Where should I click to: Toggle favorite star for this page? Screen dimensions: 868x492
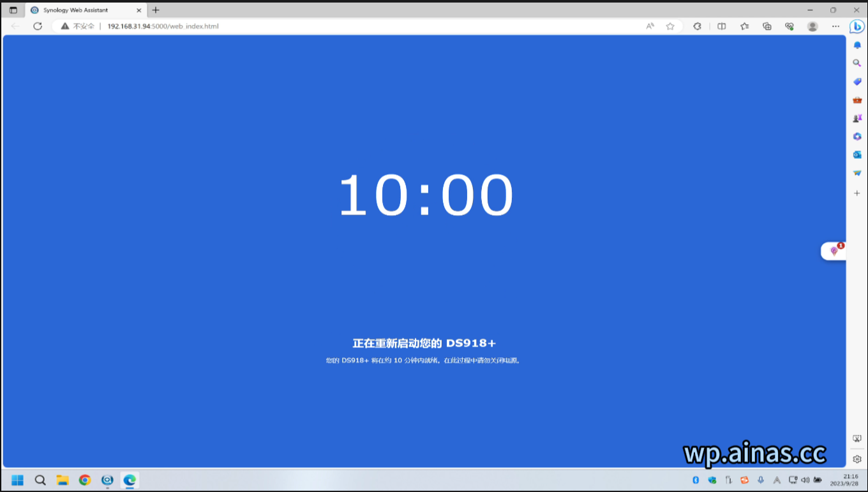coord(670,26)
